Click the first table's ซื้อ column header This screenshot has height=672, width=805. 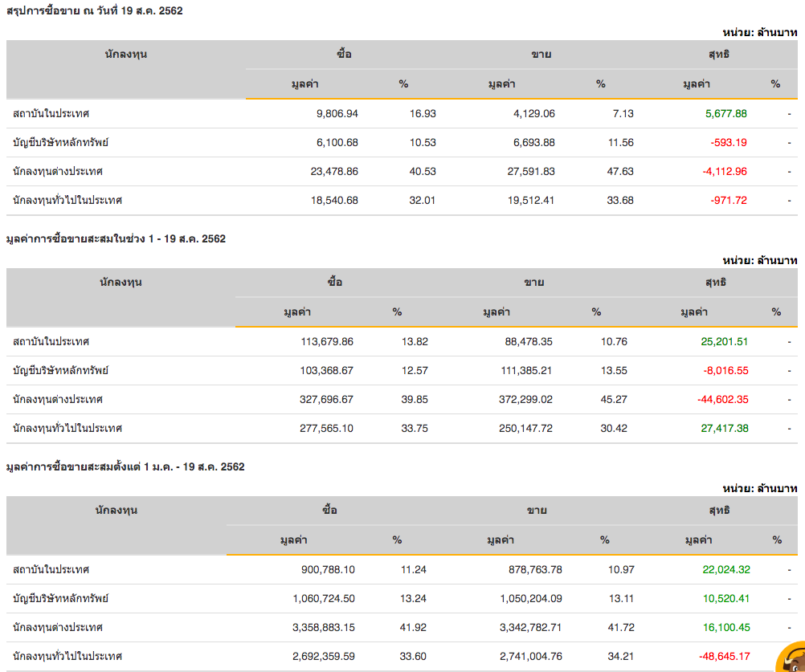click(x=345, y=55)
